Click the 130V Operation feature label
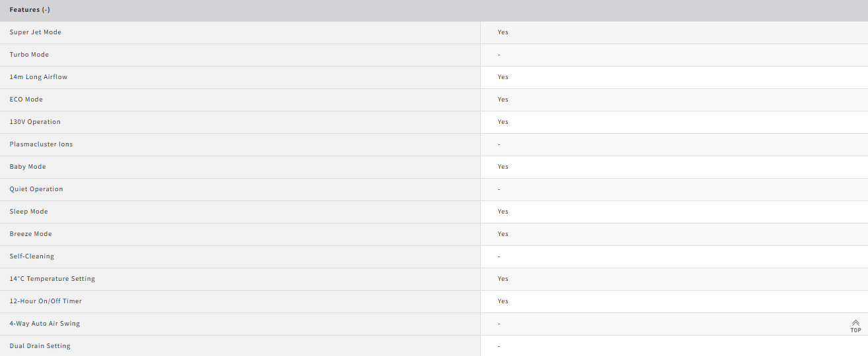This screenshot has height=356, width=868. tap(35, 122)
